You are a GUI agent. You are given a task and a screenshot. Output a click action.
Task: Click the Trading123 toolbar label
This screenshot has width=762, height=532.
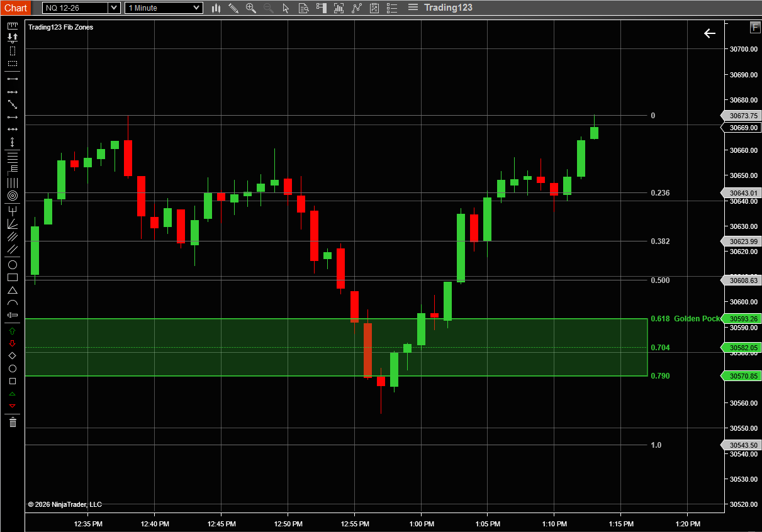[x=448, y=8]
